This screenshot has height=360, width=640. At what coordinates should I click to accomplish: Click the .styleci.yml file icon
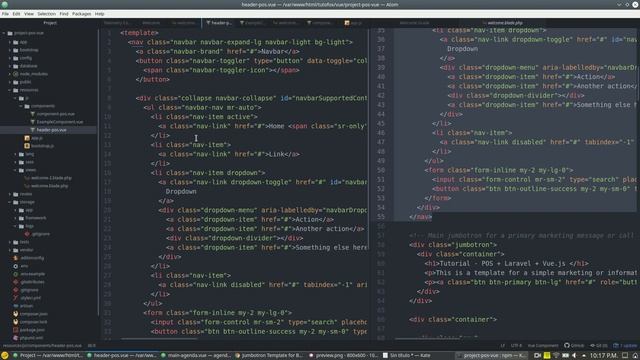(x=16, y=298)
